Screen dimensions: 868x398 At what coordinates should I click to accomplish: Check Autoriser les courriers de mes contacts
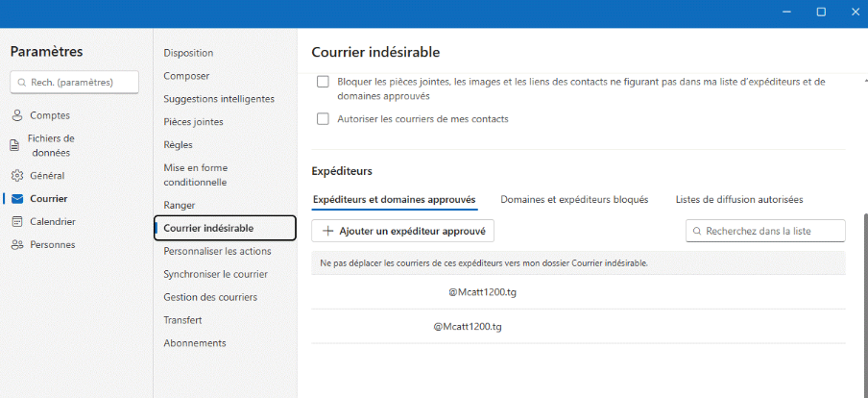[x=323, y=119]
